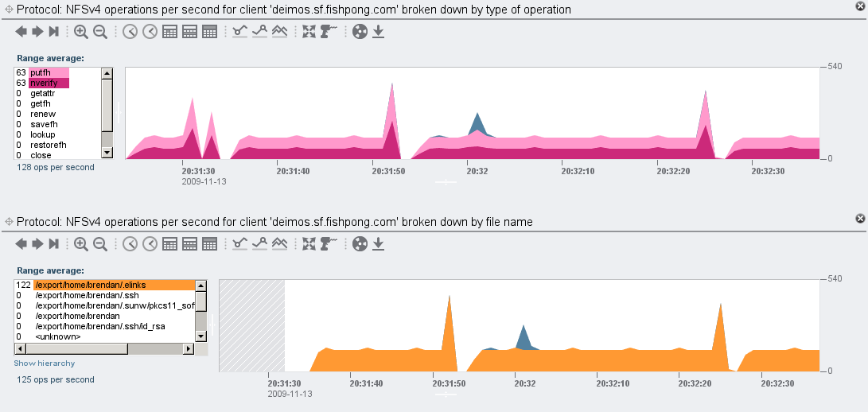The width and height of the screenshot is (868, 412).
Task: Zoom out on the file name graph
Action: (100, 244)
